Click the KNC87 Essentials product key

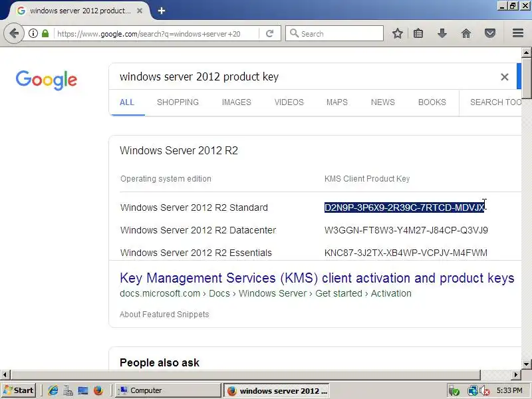406,253
